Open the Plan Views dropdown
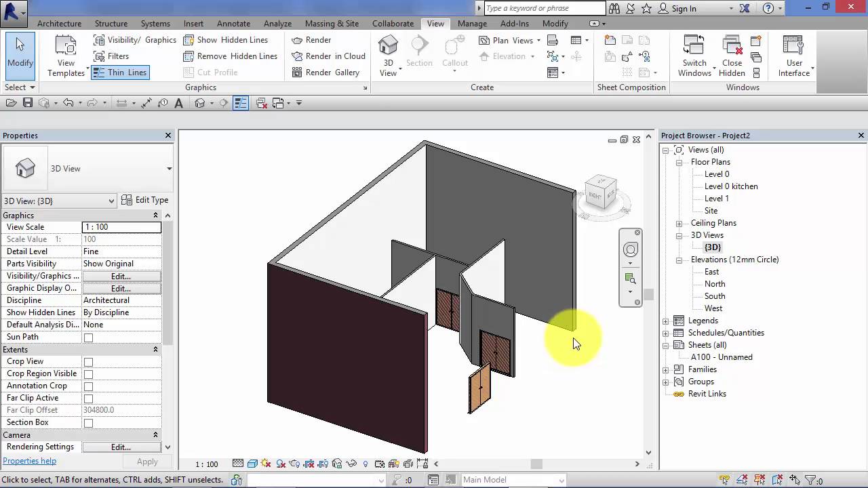The image size is (868, 488). click(x=509, y=40)
